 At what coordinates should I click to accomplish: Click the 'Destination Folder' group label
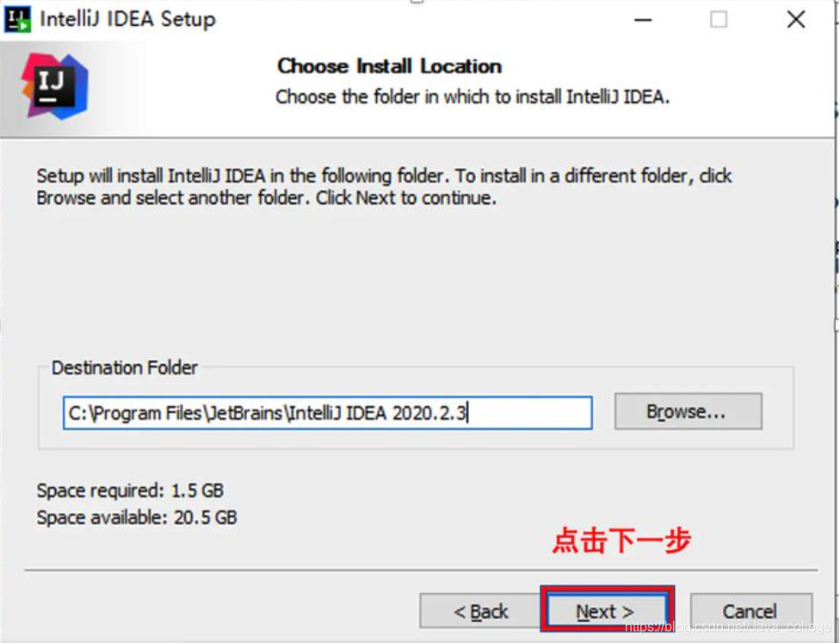[x=124, y=368]
